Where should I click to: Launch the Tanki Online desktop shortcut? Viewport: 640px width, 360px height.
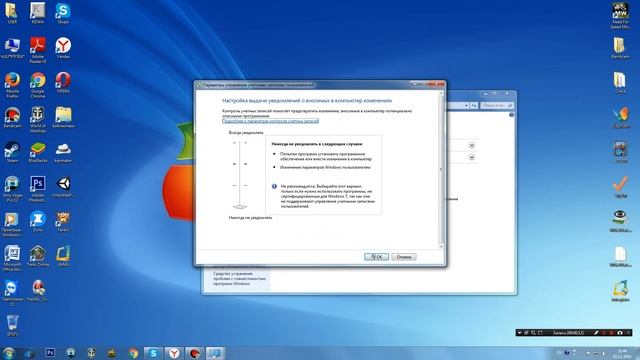pyautogui.click(x=38, y=256)
